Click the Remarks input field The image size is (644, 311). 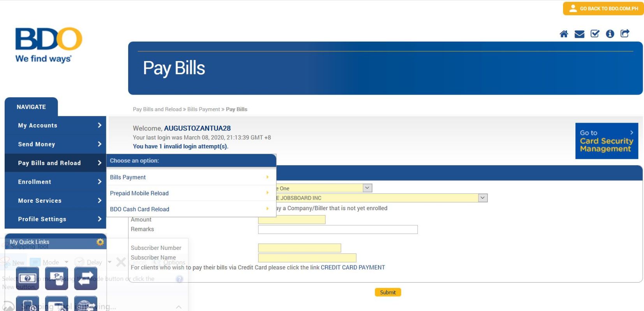click(338, 229)
